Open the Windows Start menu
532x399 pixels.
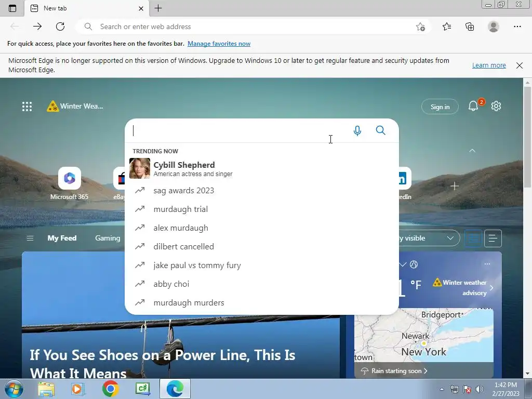tap(14, 389)
